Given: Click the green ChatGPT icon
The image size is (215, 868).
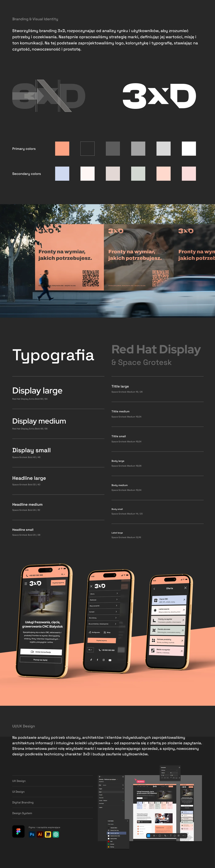Looking at the screenshot, I should (56, 834).
